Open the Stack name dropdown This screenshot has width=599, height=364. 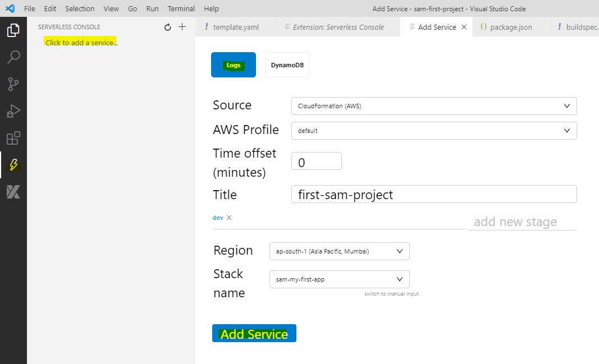coord(339,279)
